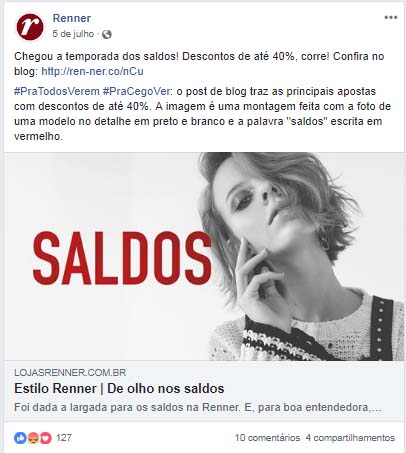Open 'Estilo Renner | De olho nos saldos' title

(x=119, y=389)
